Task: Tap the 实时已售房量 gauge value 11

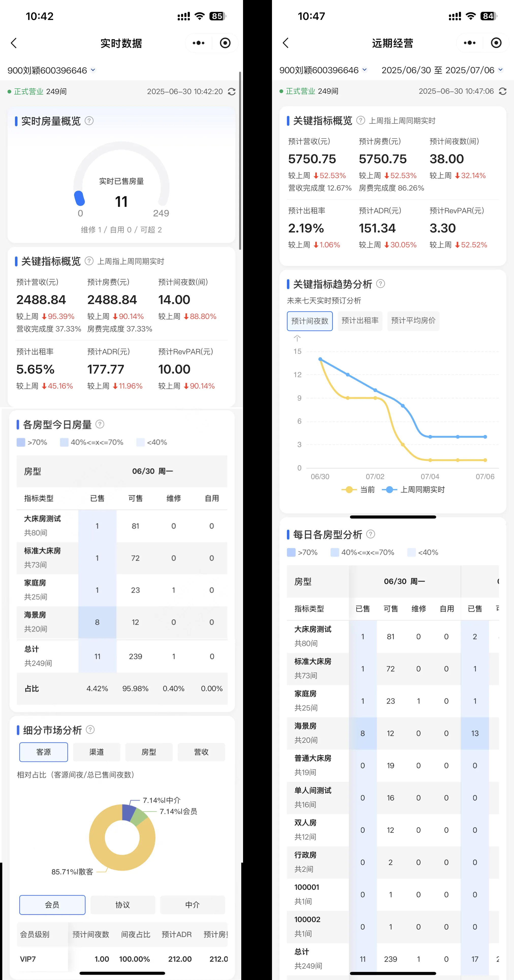Action: pos(121,202)
